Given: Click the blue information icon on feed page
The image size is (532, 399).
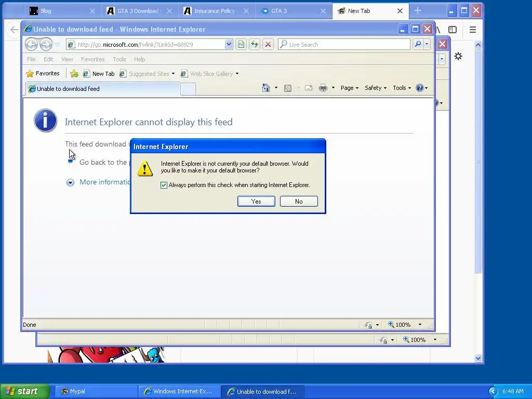Looking at the screenshot, I should pyautogui.click(x=46, y=121).
